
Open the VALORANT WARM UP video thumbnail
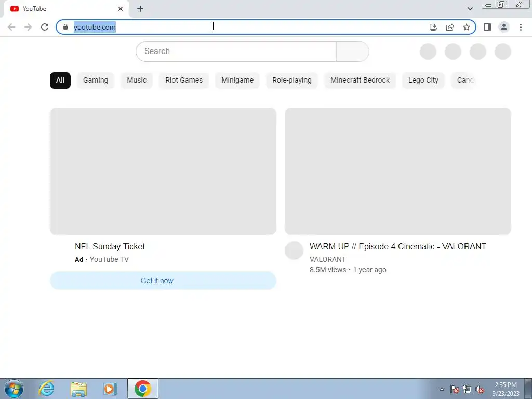[398, 171]
